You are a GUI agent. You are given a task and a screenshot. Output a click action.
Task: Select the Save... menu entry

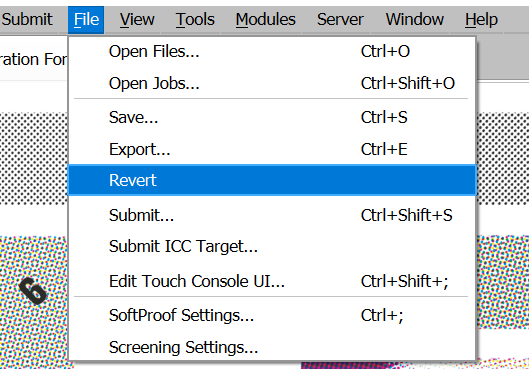click(272, 118)
